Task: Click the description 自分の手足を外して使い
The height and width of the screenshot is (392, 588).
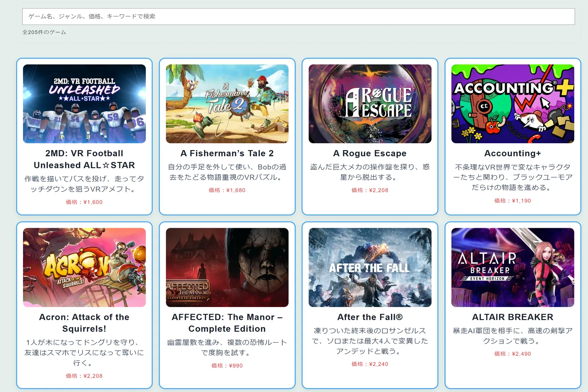Action: (x=227, y=172)
